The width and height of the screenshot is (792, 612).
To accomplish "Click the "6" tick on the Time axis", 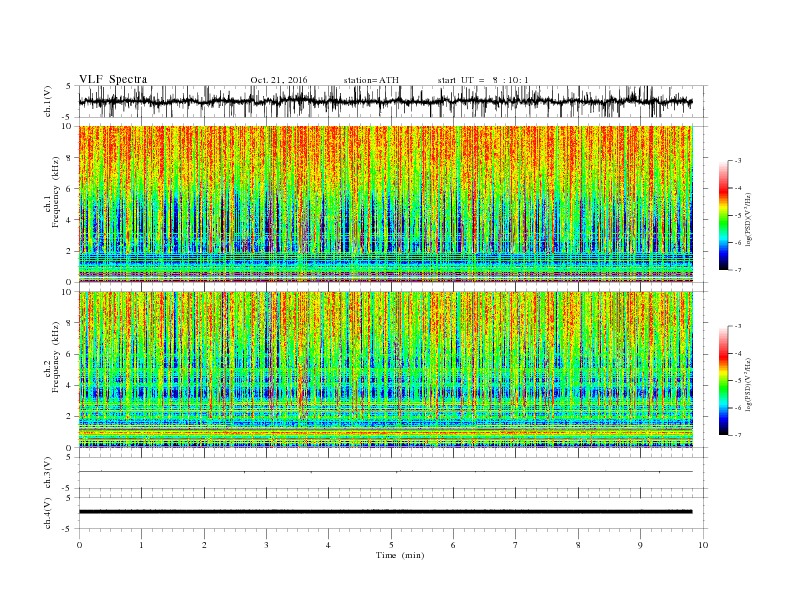I will [x=454, y=545].
